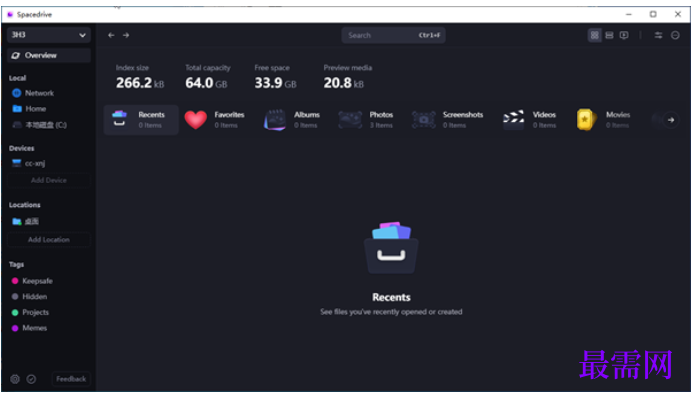Select the Photos category

[366, 119]
